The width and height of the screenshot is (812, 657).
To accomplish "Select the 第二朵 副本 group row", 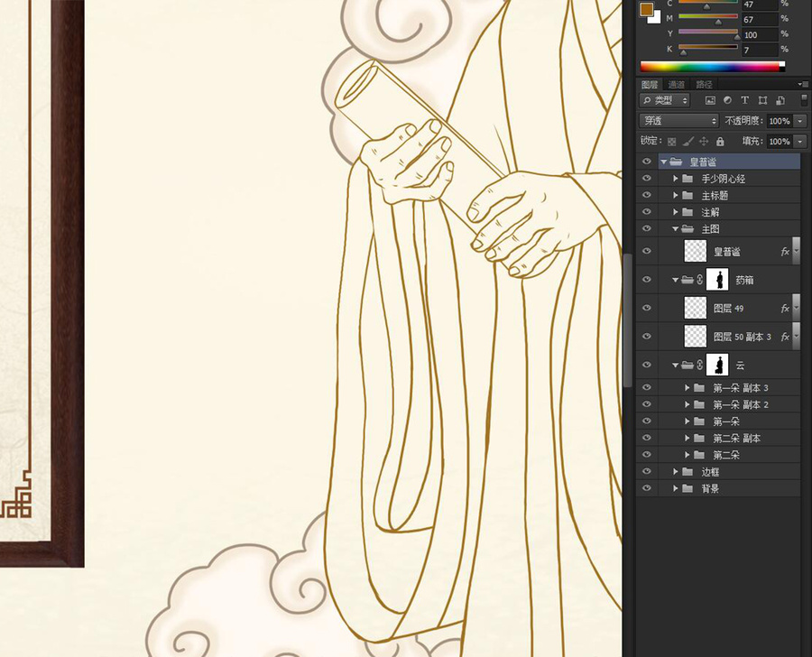I will pyautogui.click(x=718, y=438).
